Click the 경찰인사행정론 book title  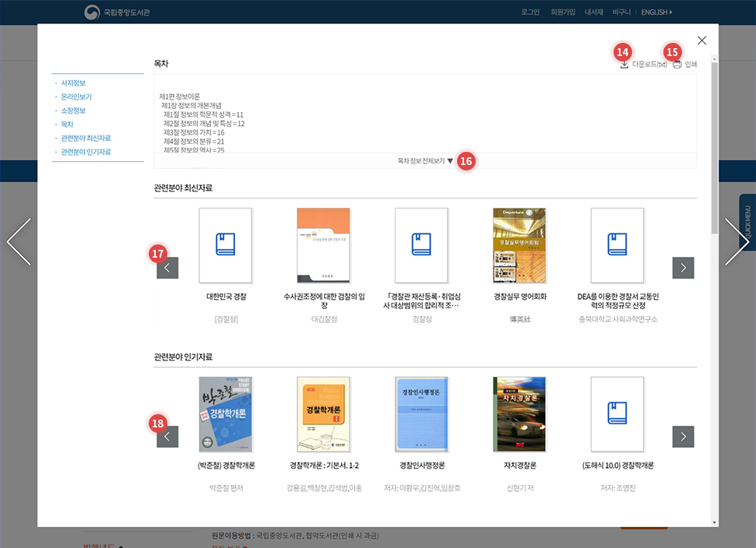(421, 465)
